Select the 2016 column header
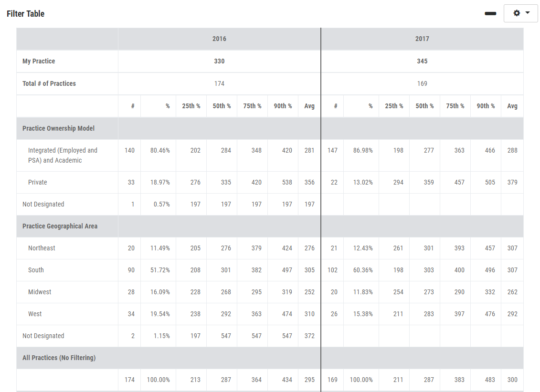 click(x=219, y=39)
